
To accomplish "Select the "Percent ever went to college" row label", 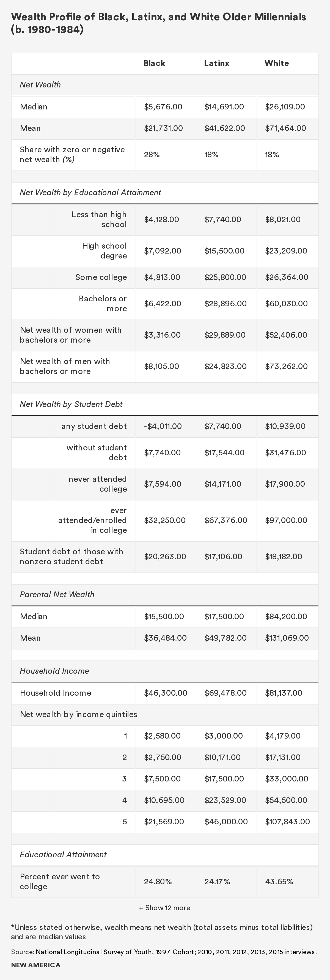I will click(x=60, y=882).
